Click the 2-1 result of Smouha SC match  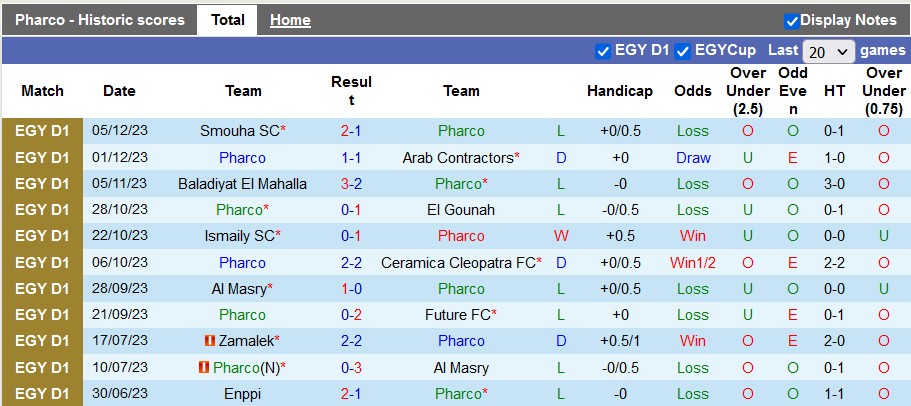(351, 131)
